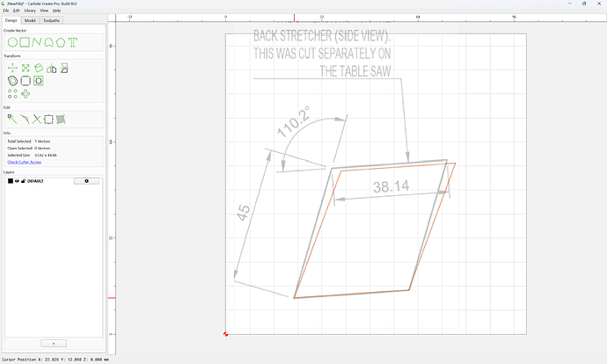
Task: Open the File menu
Action: pos(6,11)
